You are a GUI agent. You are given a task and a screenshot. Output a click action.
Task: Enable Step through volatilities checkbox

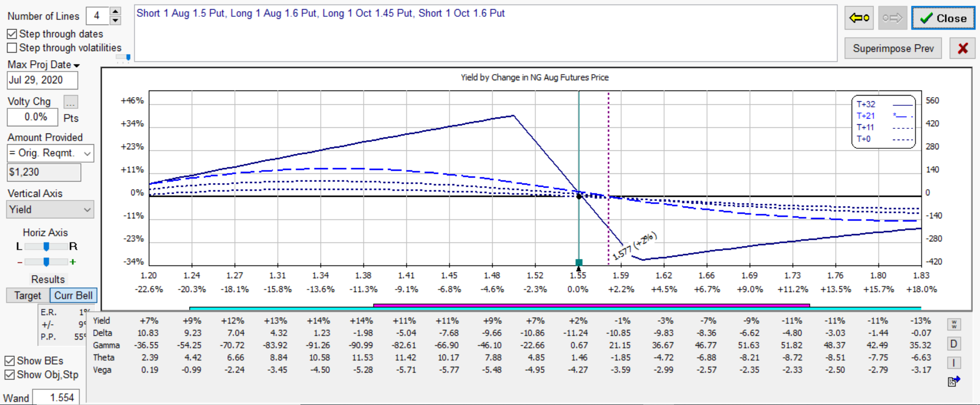12,48
